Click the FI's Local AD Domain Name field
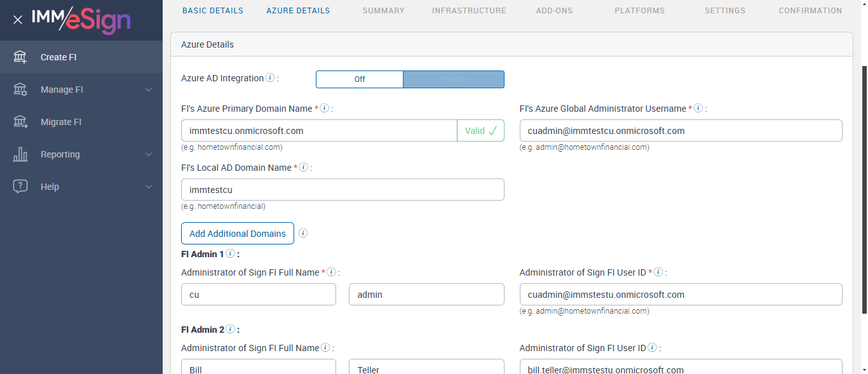Screen dimensions: 868x374 (342, 190)
